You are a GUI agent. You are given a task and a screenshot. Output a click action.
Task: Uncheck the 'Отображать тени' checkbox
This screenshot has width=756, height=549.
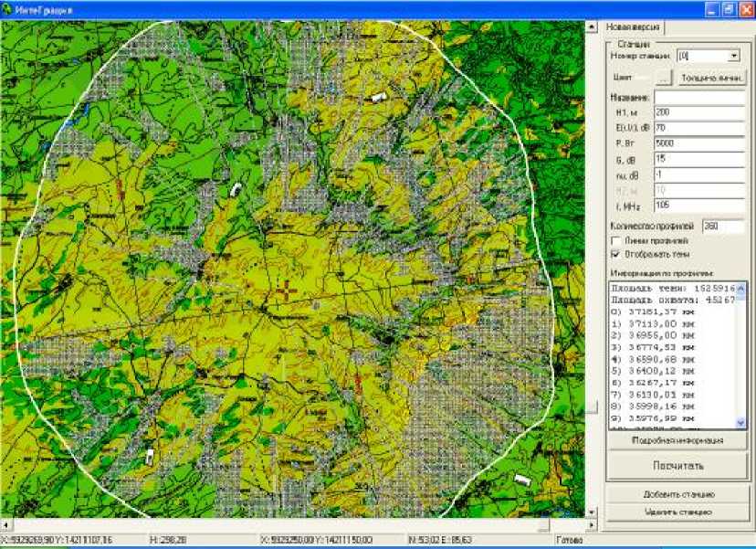(615, 253)
